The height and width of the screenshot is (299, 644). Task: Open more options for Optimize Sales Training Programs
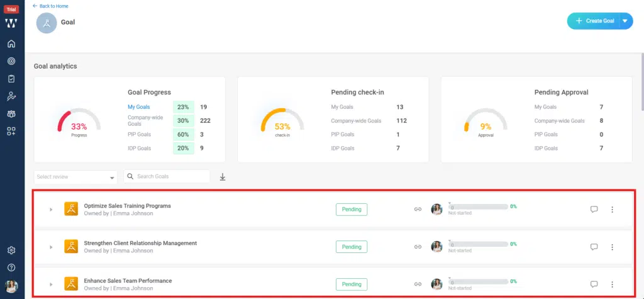point(612,210)
